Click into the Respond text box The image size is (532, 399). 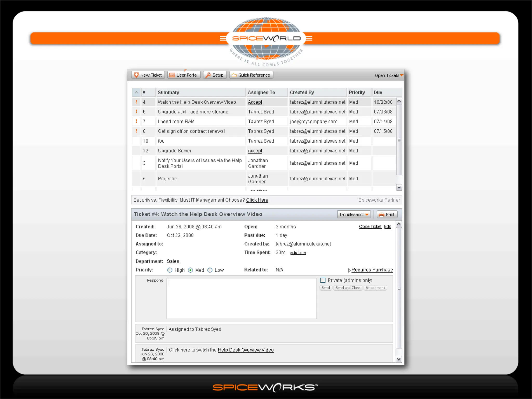tap(242, 298)
